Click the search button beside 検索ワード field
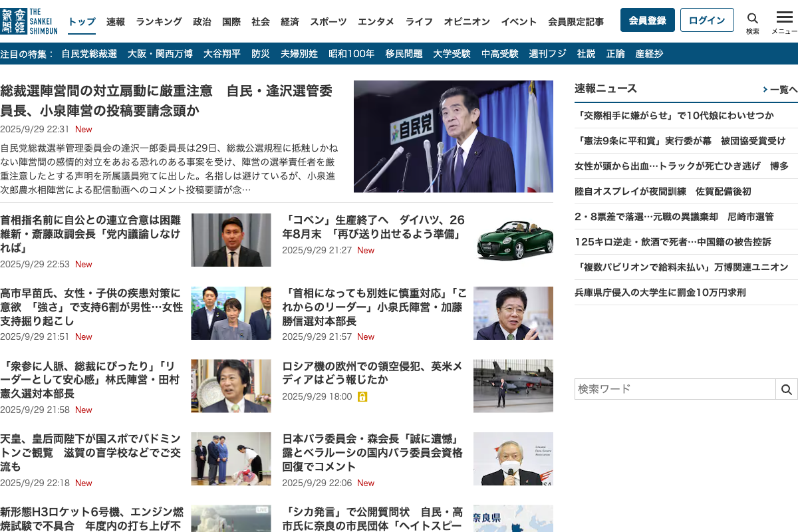Screen dimensions: 798x532 786,389
